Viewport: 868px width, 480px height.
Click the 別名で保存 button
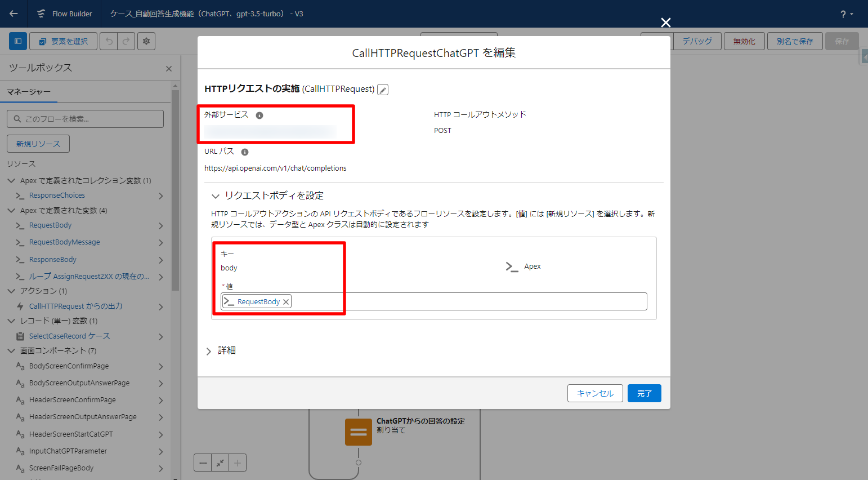(x=795, y=41)
